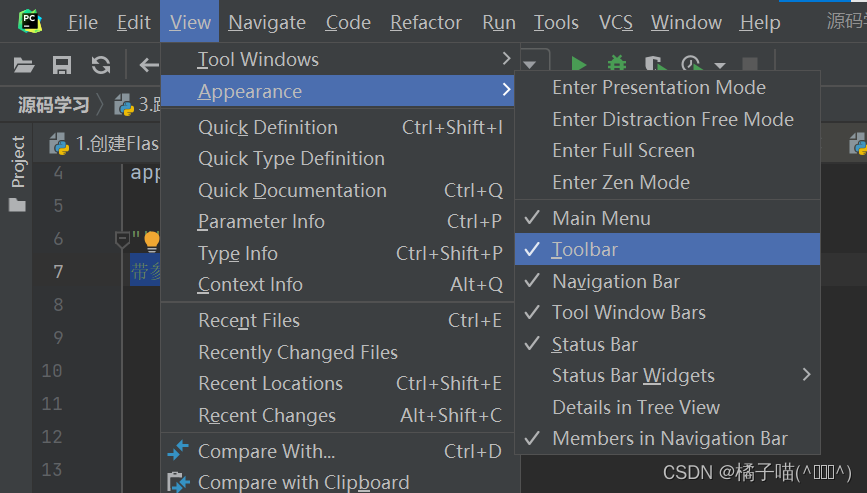The image size is (867, 493).
Task: Click the Run with Coverage icon
Action: (655, 64)
